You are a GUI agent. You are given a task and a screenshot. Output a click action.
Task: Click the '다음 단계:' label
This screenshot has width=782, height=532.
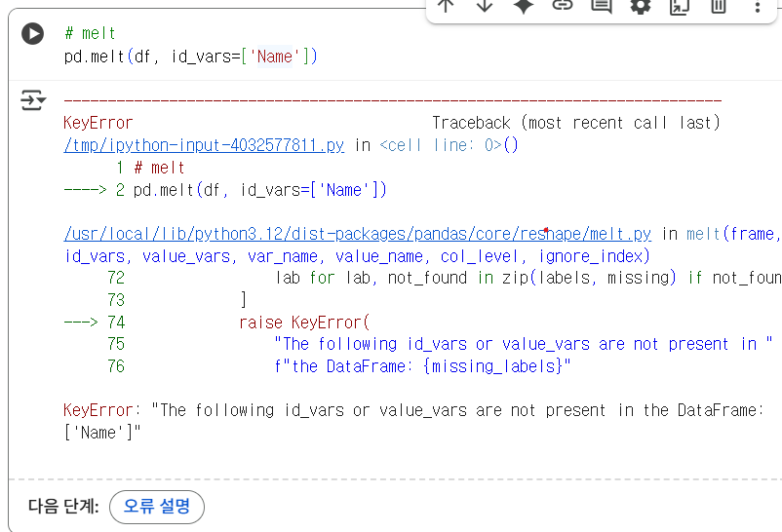[63, 507]
